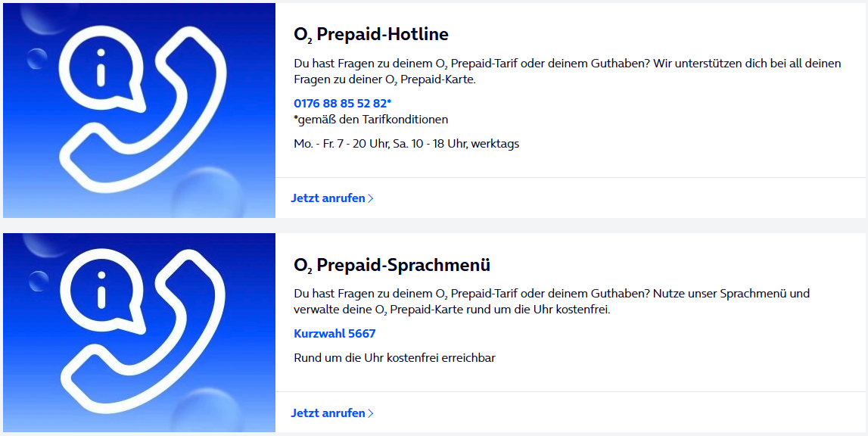Click the Prepaid-Hotline description paragraph
Viewport: 868px width, 436px height.
coord(568,71)
